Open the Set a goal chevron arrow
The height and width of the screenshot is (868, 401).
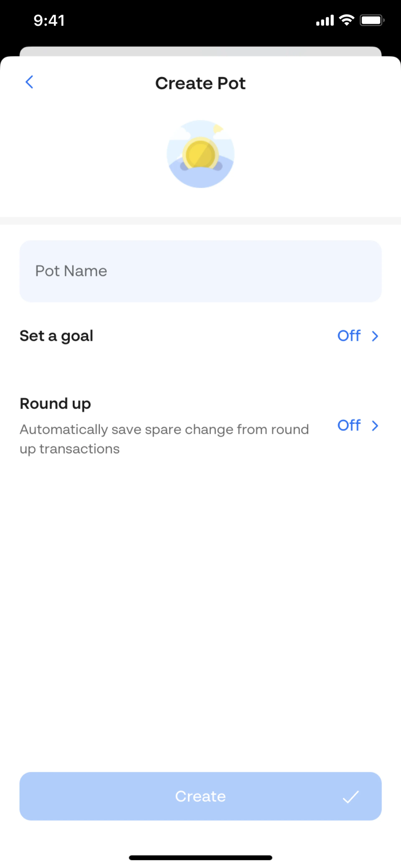coord(375,336)
